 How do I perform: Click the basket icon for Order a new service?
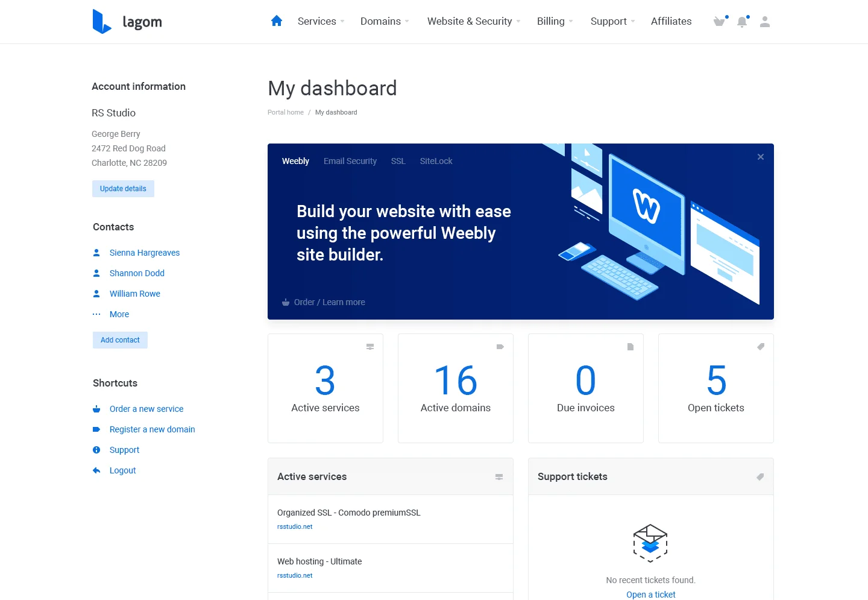pyautogui.click(x=96, y=409)
